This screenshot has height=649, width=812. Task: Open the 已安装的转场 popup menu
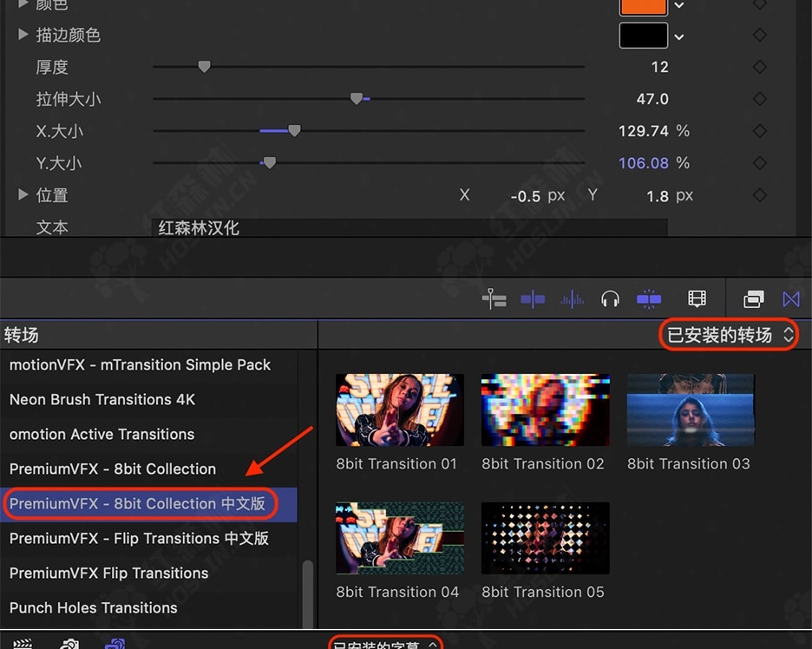point(729,335)
